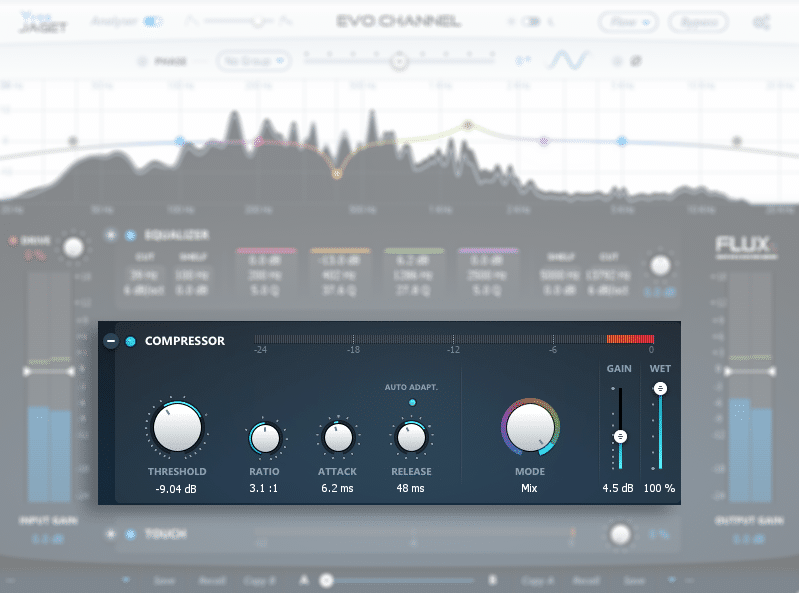Select the high shelf blue node in graph
799x593 pixels.
[622, 141]
